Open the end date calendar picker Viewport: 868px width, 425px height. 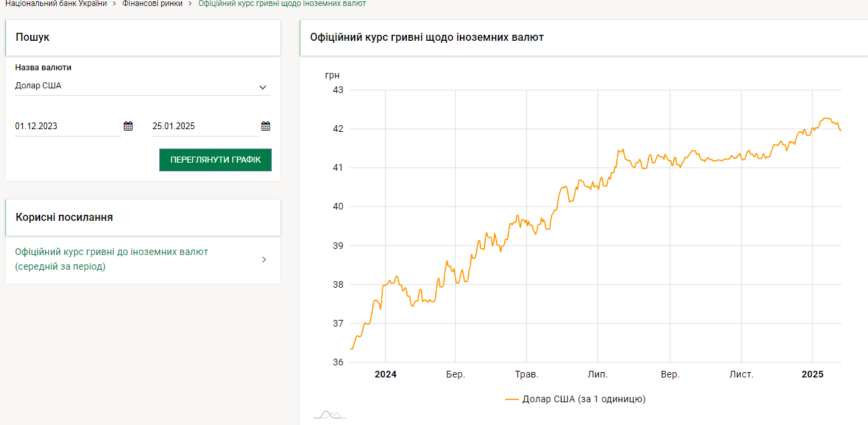point(266,126)
